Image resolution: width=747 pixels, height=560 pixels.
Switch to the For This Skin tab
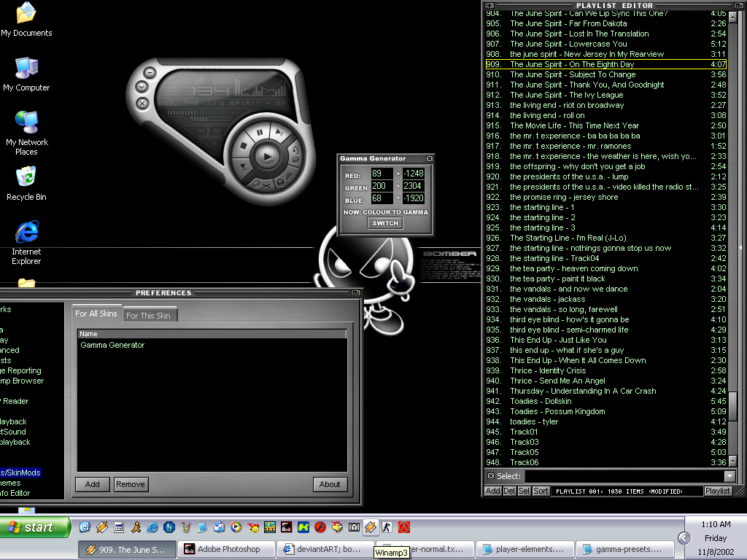[150, 315]
